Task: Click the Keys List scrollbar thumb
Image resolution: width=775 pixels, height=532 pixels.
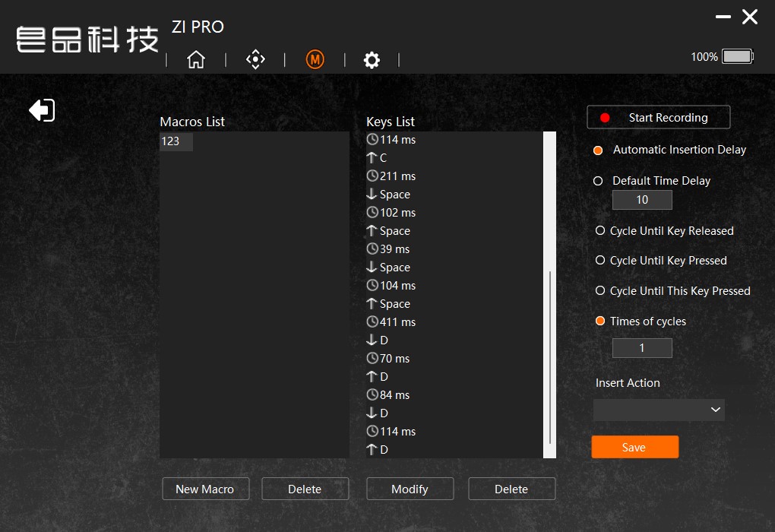Action: point(550,357)
